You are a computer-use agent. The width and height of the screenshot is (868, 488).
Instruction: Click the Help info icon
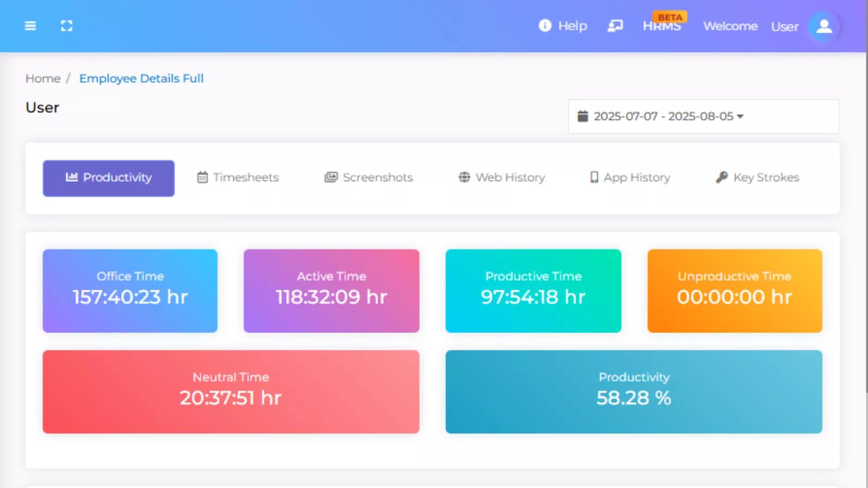pos(545,25)
